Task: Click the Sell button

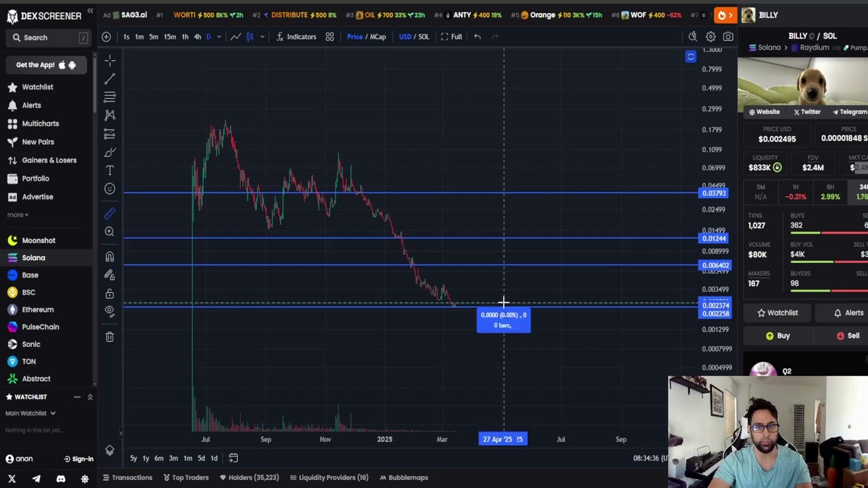Action: pos(848,336)
